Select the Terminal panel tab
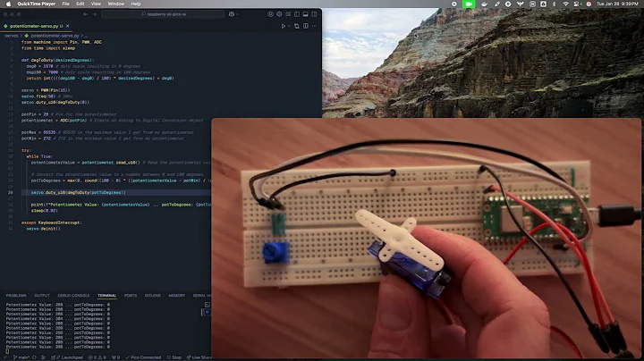Viewport: 644px width, 361px height. tap(106, 296)
